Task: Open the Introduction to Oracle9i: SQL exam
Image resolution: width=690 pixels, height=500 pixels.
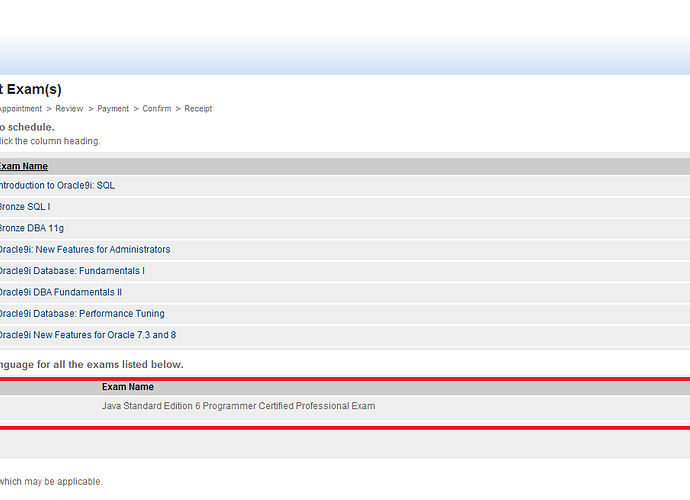Action: coord(57,186)
